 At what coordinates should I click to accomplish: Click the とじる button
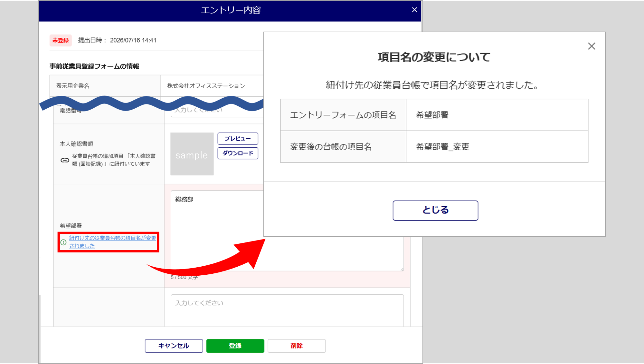(435, 210)
